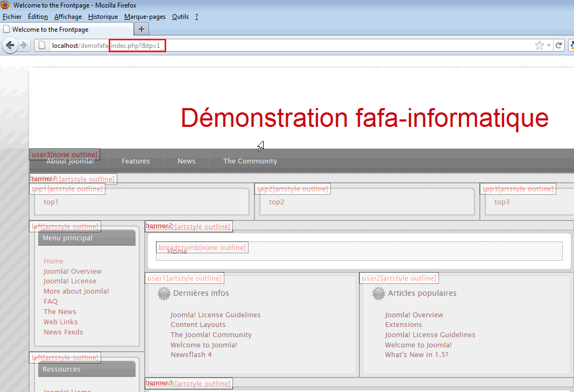Open the Historique menu

tap(103, 17)
